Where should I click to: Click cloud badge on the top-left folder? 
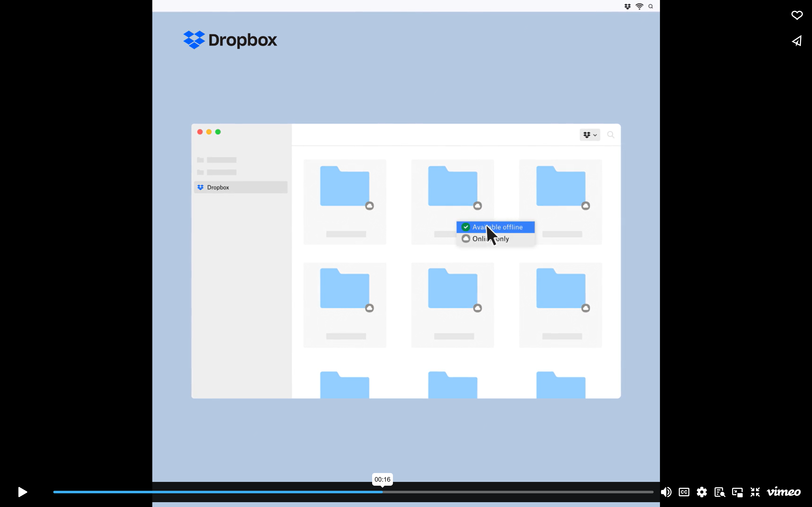tap(369, 205)
